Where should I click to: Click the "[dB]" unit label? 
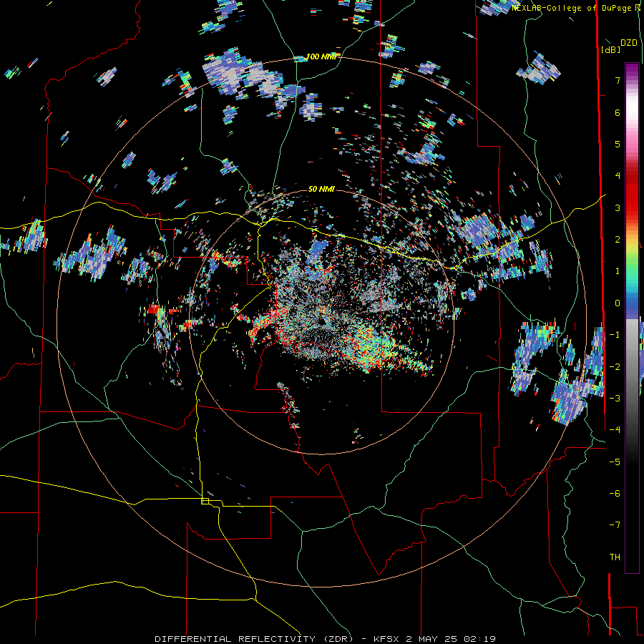[610, 50]
